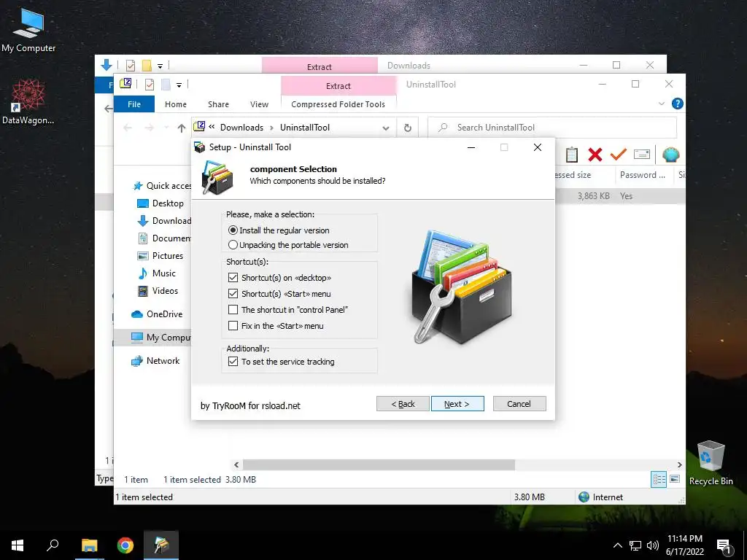Viewport: 747px width, 560px height.
Task: Click the rename field toolbar icon
Action: coord(642,155)
